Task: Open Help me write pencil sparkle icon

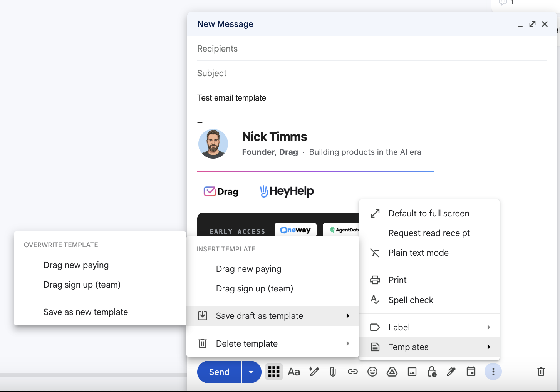Action: coord(314,372)
